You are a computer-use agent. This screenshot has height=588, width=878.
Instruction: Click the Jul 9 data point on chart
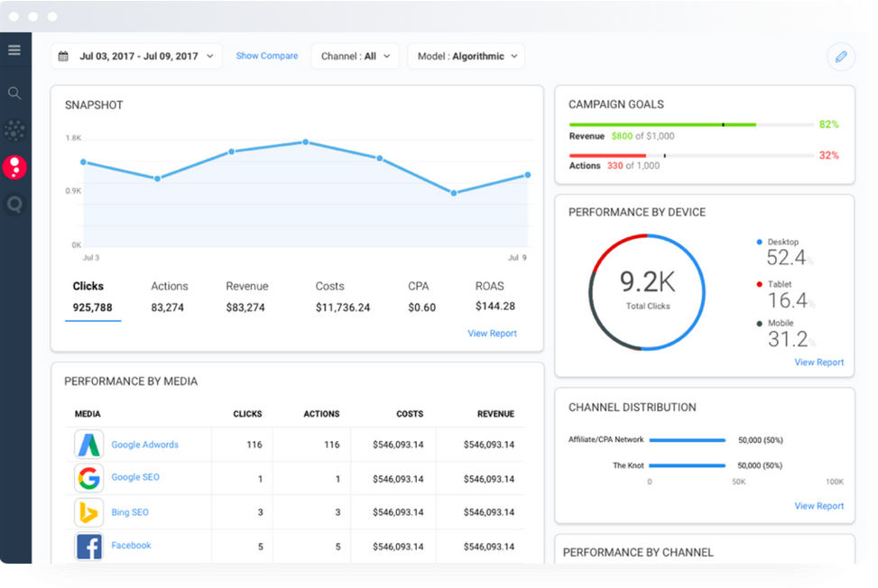tap(529, 176)
